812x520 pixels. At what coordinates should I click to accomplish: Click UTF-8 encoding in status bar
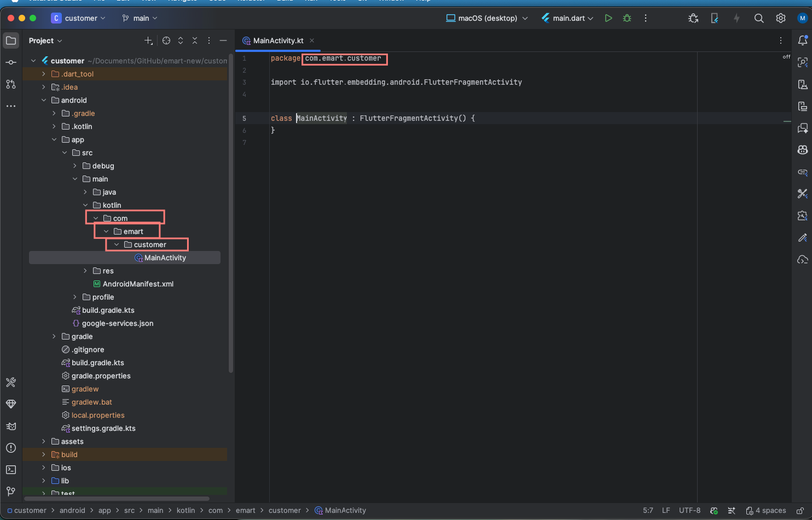pyautogui.click(x=689, y=510)
